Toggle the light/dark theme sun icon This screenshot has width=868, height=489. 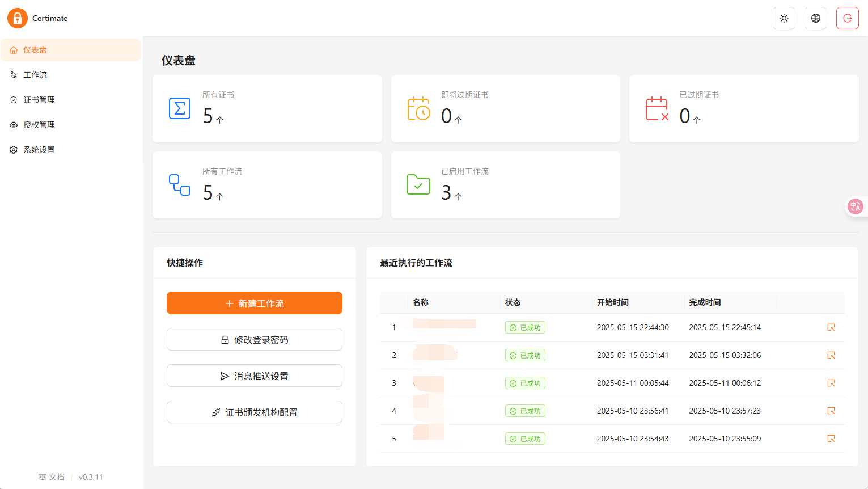784,18
